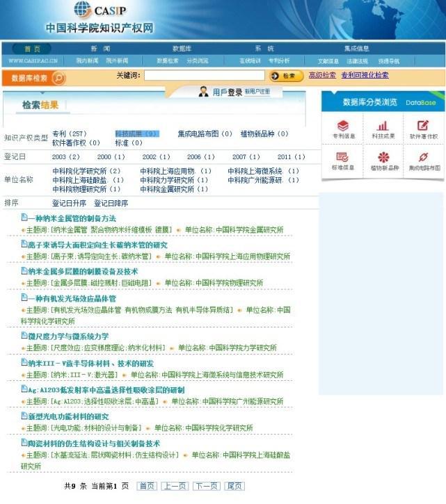This screenshot has height=504, width=446.
Task: Open the 集成电路布图 database category icon
Action: pyautogui.click(x=423, y=157)
